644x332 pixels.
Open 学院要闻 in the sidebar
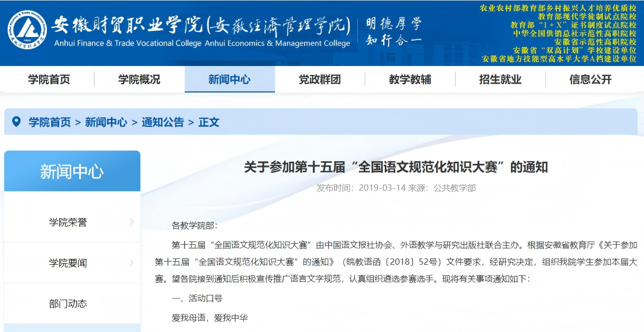(68, 263)
